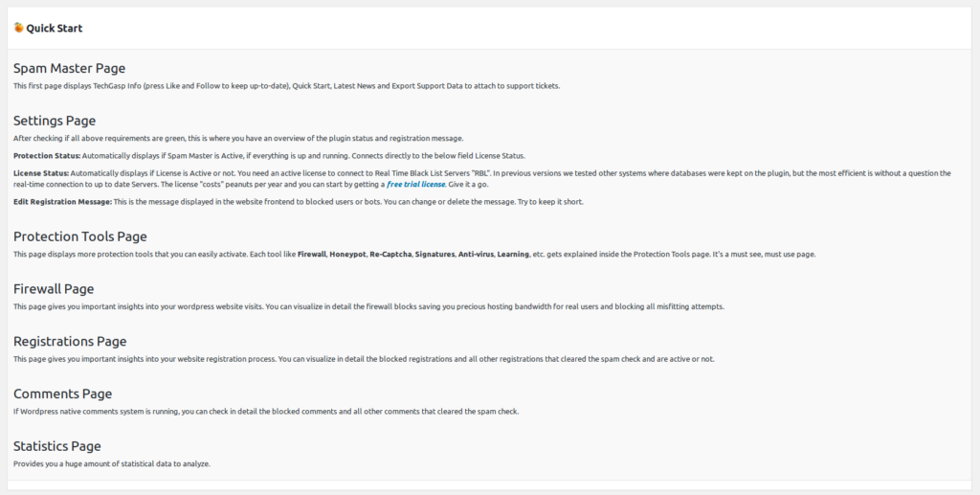
Task: Click the Spam Master Page heading
Action: [x=69, y=68]
